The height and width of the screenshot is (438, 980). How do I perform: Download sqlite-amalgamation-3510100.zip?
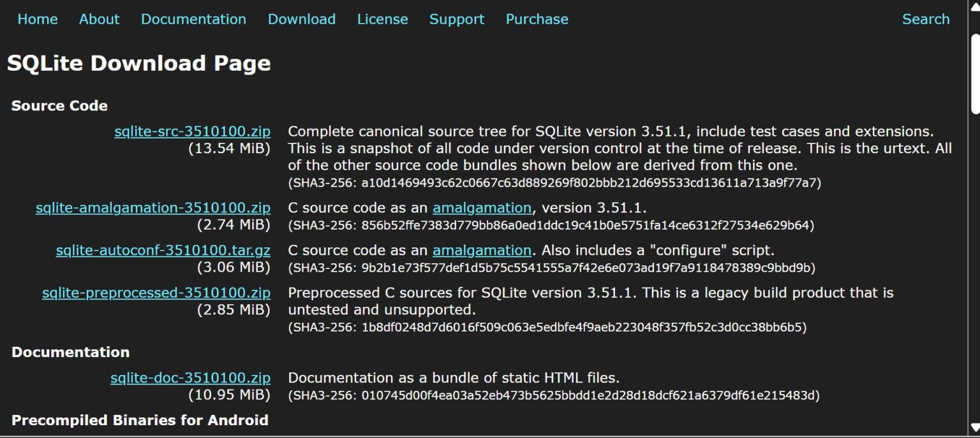[x=152, y=208]
